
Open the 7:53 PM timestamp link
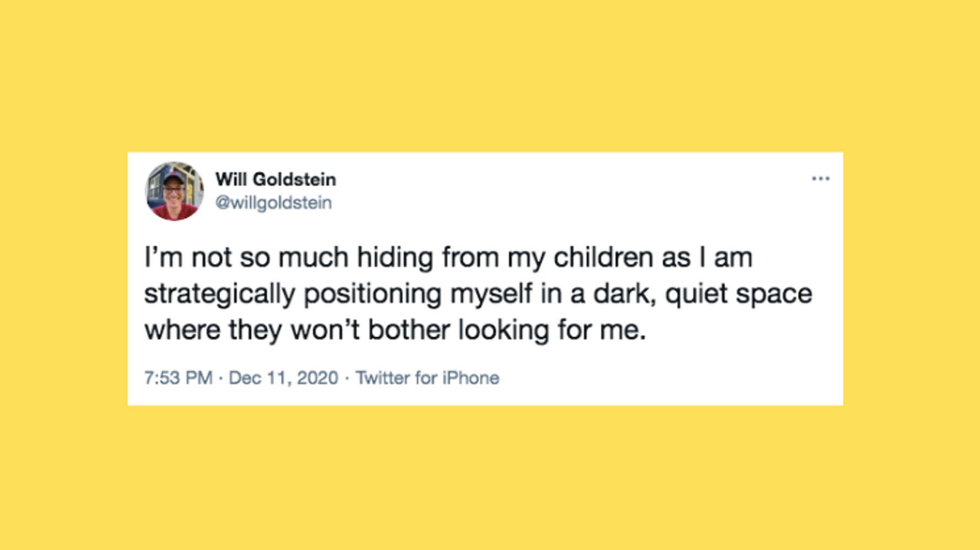point(178,378)
